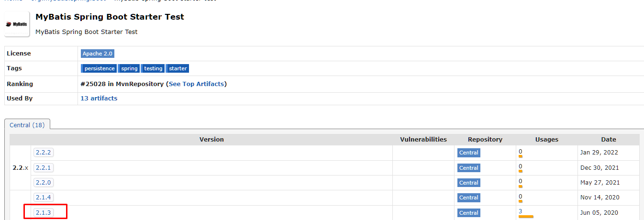Screen dimensions: 644x220
Task: Click the MyBatis logo thumbnail
Action: pyautogui.click(x=17, y=23)
